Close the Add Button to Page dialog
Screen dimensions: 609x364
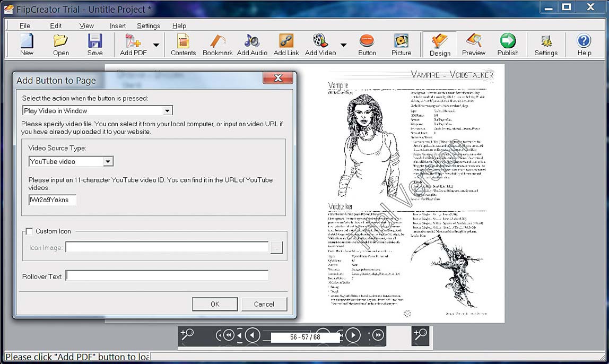[277, 77]
